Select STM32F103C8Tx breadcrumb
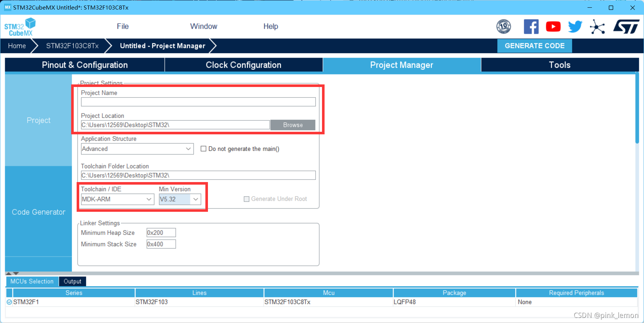The image size is (644, 323). click(x=72, y=46)
